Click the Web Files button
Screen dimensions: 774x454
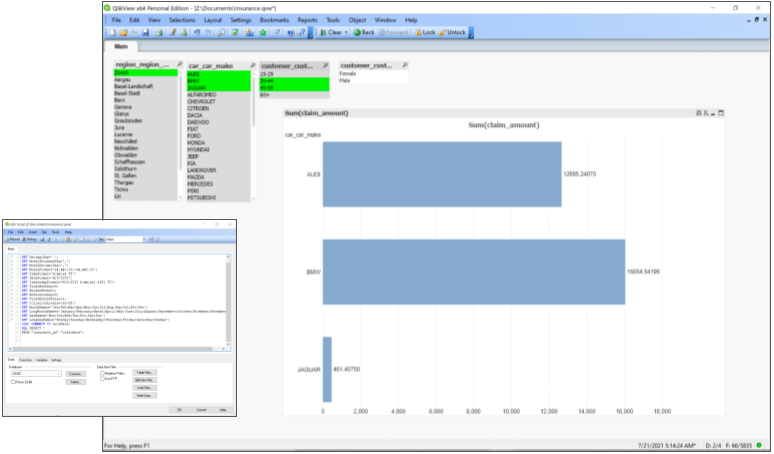tap(144, 388)
